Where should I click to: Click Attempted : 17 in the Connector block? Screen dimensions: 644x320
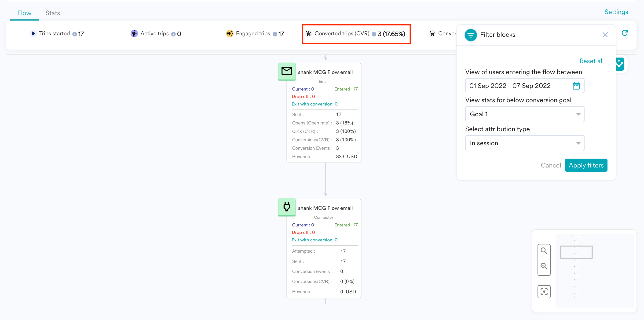[x=319, y=251]
